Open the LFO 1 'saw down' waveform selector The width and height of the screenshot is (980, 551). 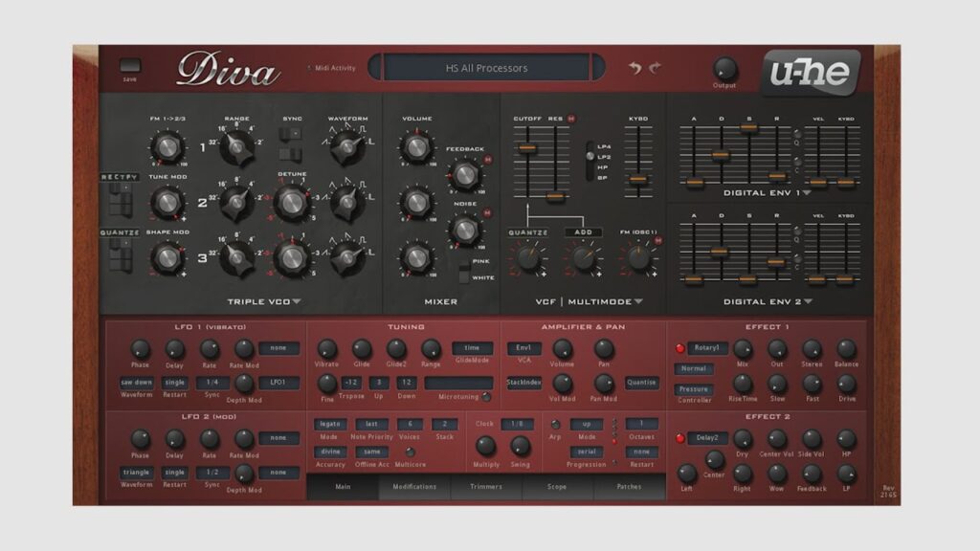point(136,383)
